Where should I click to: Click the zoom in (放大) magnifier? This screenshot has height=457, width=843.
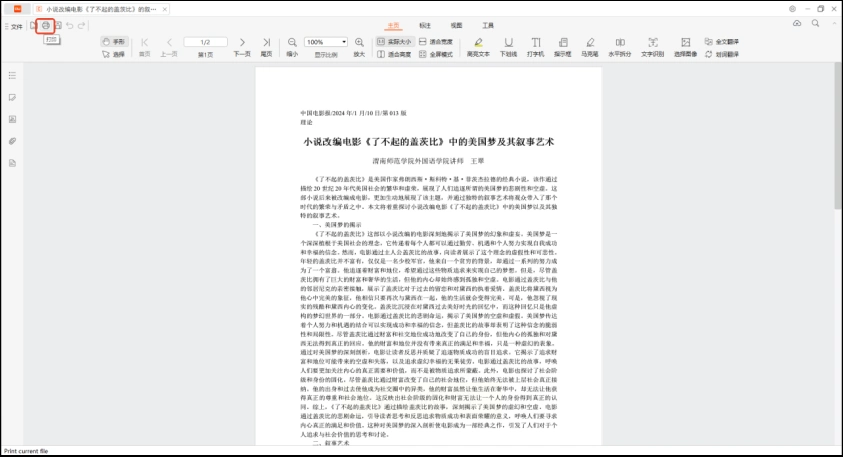(359, 47)
